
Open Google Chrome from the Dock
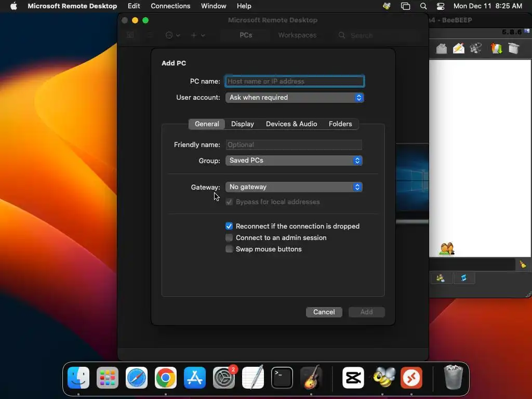[166, 378]
